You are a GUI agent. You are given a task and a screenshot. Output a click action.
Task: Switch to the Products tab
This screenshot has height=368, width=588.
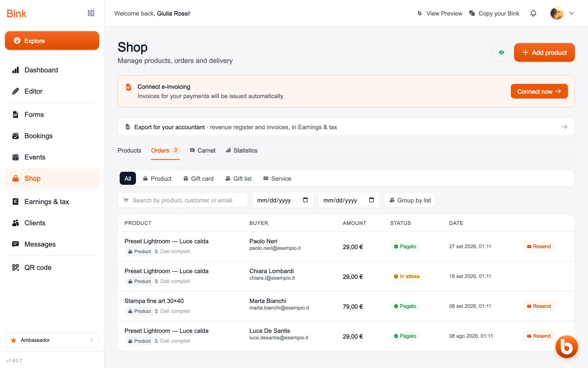click(129, 151)
